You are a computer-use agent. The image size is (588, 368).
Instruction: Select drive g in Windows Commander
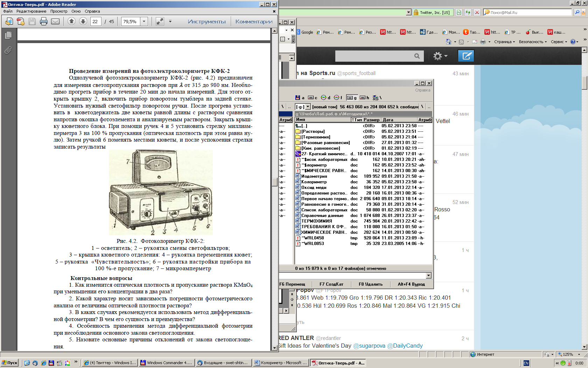point(351,97)
